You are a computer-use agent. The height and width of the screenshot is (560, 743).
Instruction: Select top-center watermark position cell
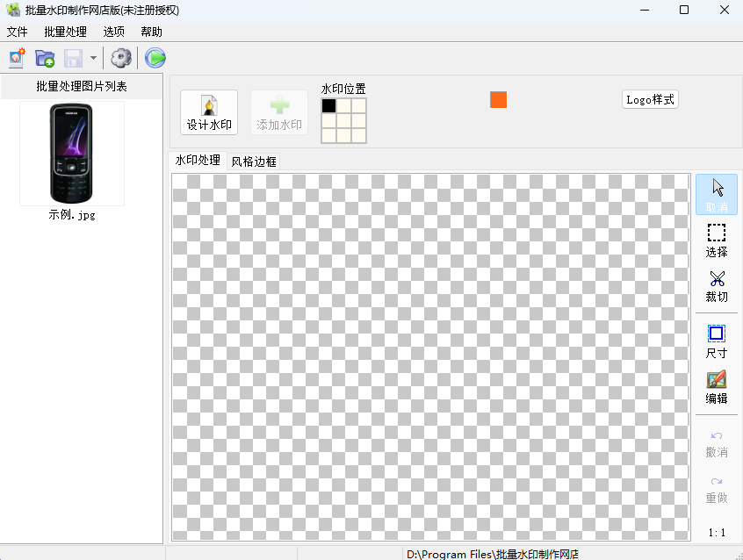pos(344,105)
